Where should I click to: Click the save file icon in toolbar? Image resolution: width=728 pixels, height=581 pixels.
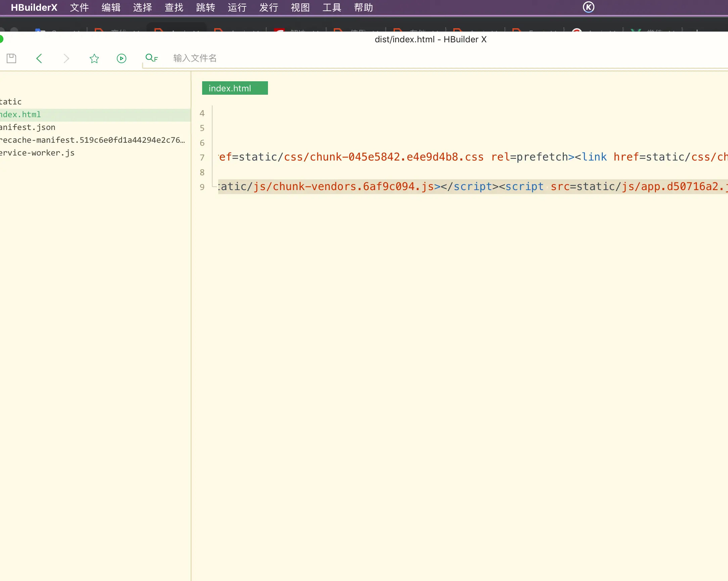click(11, 58)
